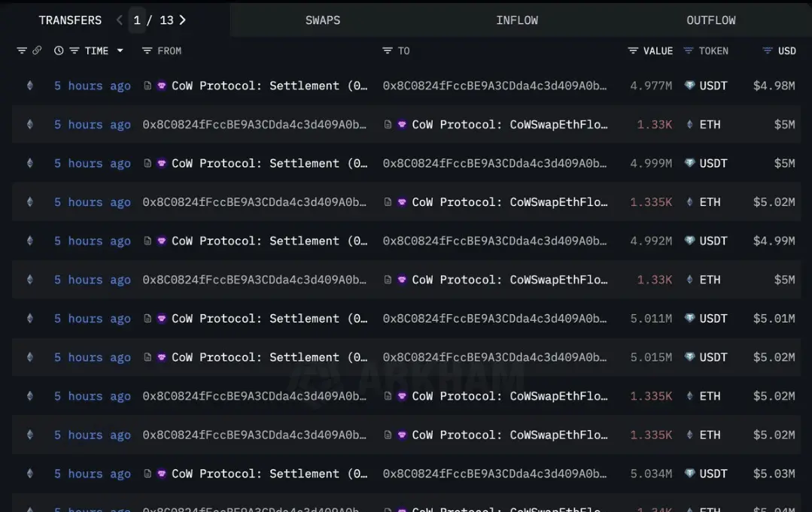The image size is (812, 512).
Task: Switch to the INFLOW tab
Action: point(517,20)
